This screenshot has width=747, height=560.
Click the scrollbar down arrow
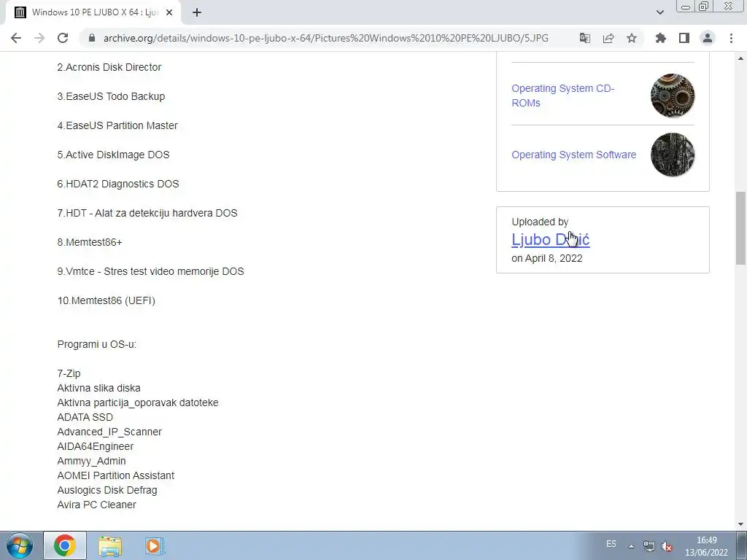click(740, 525)
